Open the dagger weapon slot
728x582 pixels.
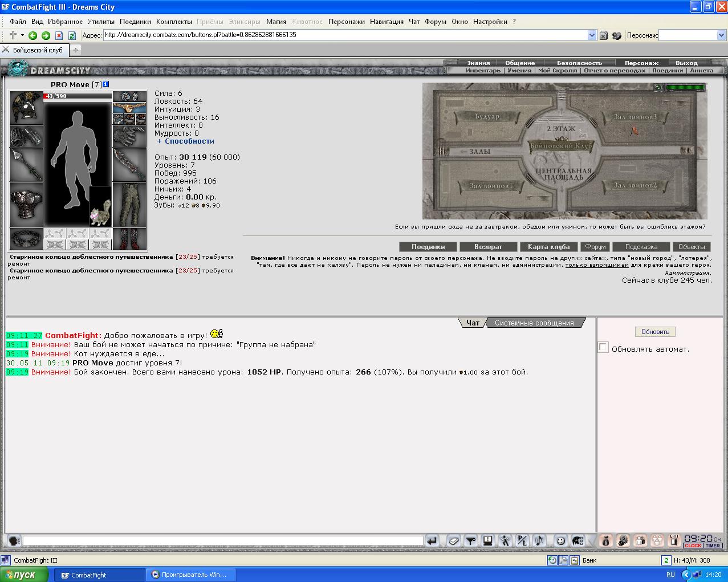pyautogui.click(x=129, y=165)
